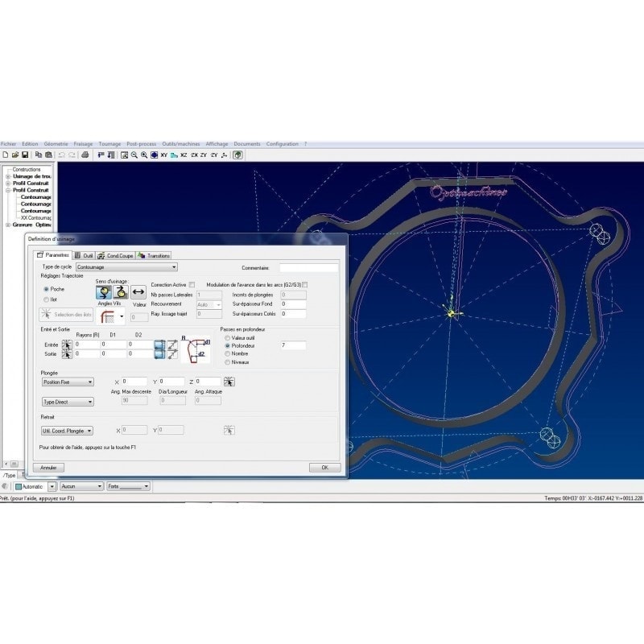
Task: Click the Paste clipboard icon
Action: [48, 155]
